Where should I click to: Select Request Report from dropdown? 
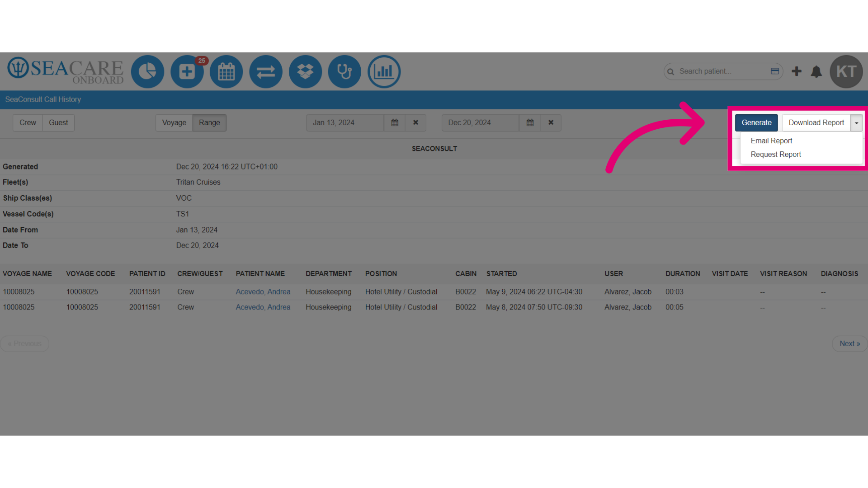click(776, 154)
